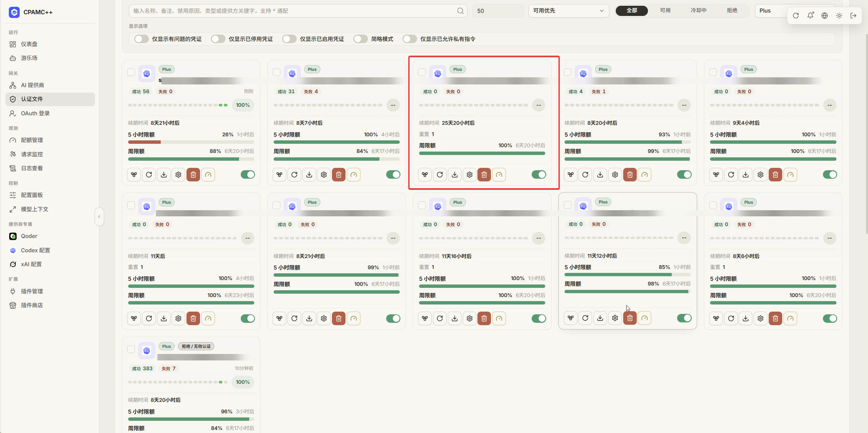The height and width of the screenshot is (433, 868).
Task: Click avatar icon of 拒绝 / 无效认证 card
Action: pyautogui.click(x=147, y=351)
